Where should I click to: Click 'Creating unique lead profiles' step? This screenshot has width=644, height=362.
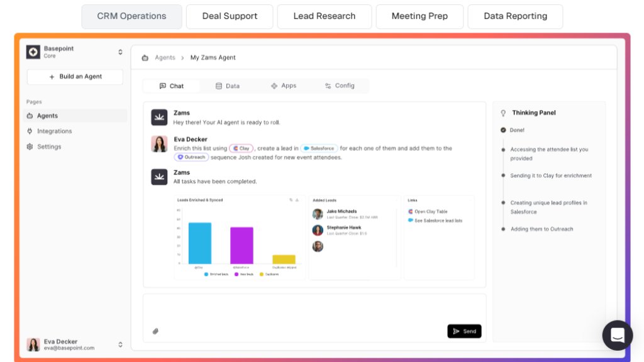click(548, 207)
